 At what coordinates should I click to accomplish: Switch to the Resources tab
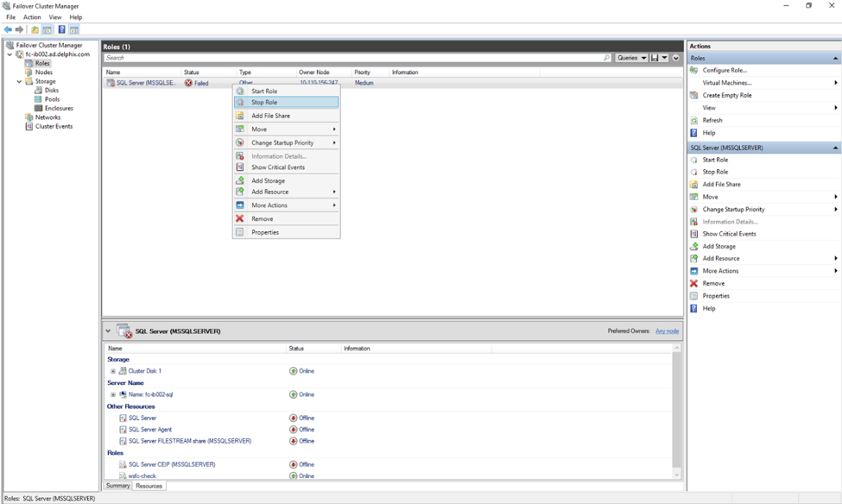(149, 486)
